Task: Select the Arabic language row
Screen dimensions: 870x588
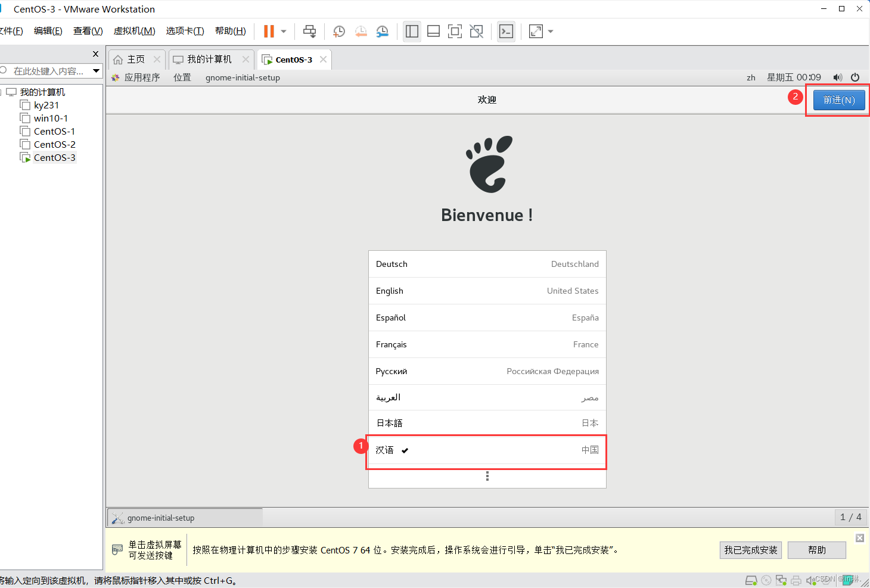Action: [x=487, y=397]
